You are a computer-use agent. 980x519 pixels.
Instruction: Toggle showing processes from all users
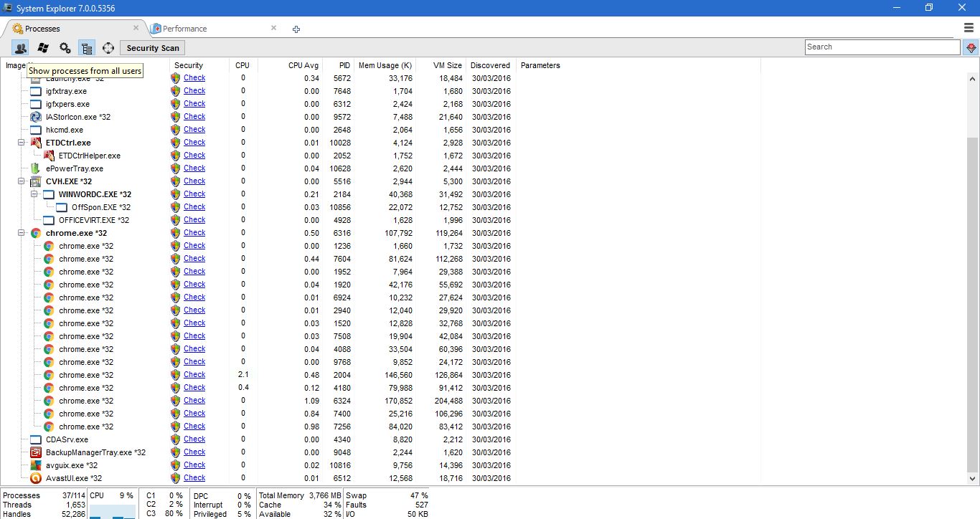click(20, 47)
